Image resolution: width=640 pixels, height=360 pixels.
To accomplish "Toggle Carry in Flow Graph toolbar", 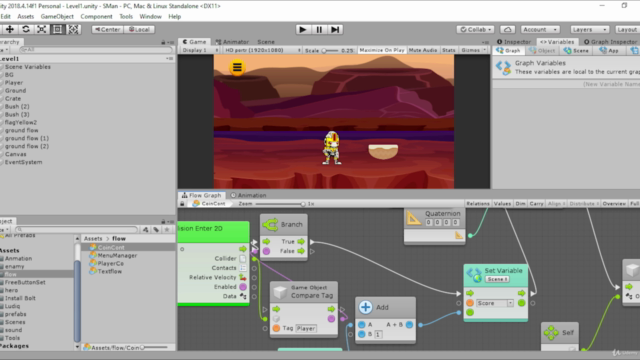I will tap(536, 203).
